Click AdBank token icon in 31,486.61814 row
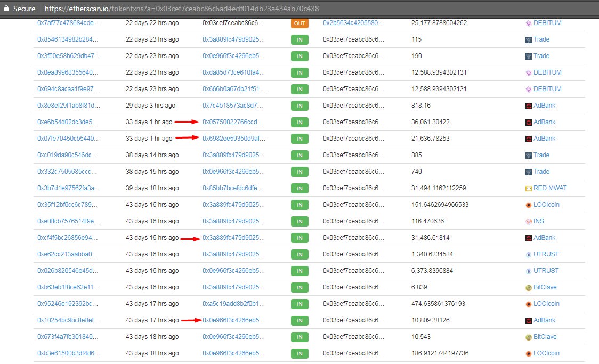 (x=528, y=238)
